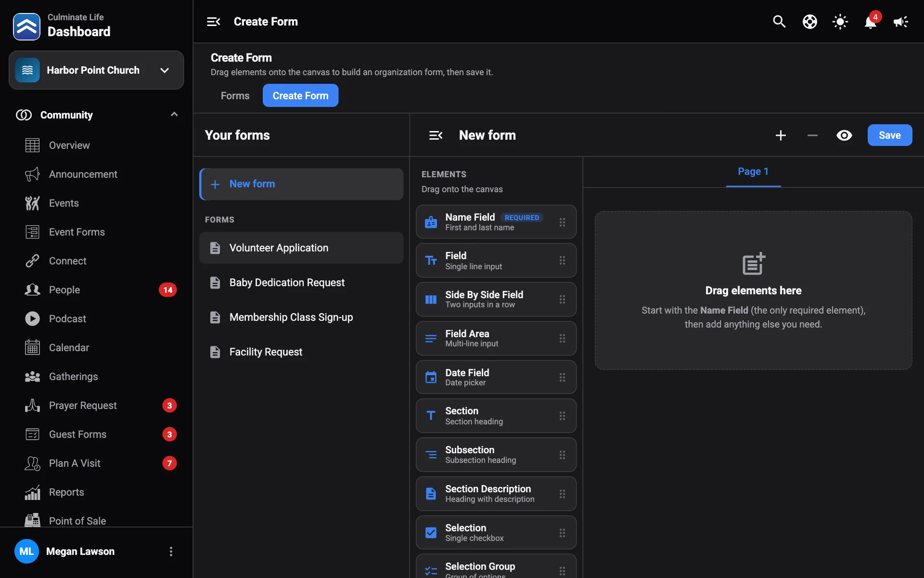Collapse the forms list panel icon
Viewport: 924px width, 578px height.
436,135
